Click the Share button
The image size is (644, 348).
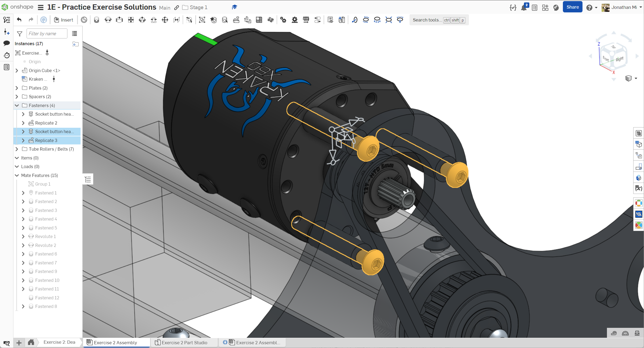point(572,7)
